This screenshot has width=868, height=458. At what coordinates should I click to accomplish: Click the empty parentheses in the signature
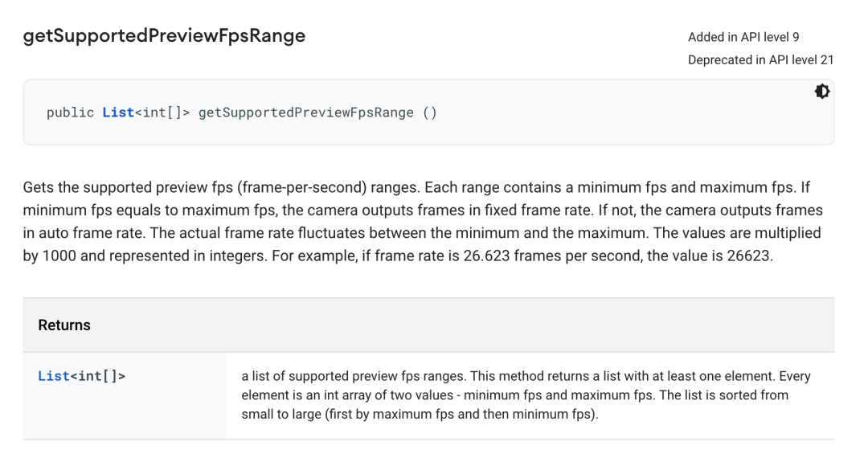[x=429, y=112]
